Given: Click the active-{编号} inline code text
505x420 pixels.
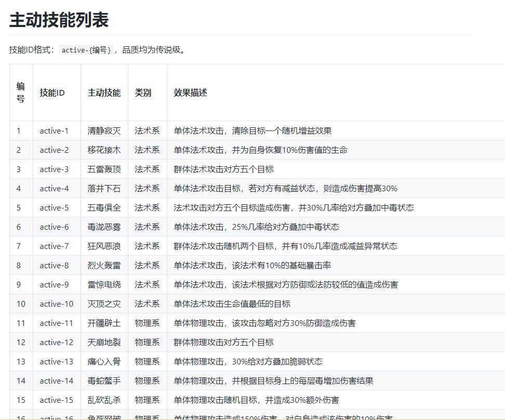Looking at the screenshot, I should point(86,50).
